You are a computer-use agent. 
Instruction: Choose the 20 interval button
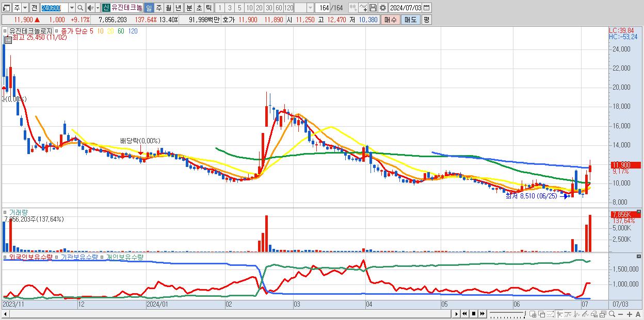(259, 8)
